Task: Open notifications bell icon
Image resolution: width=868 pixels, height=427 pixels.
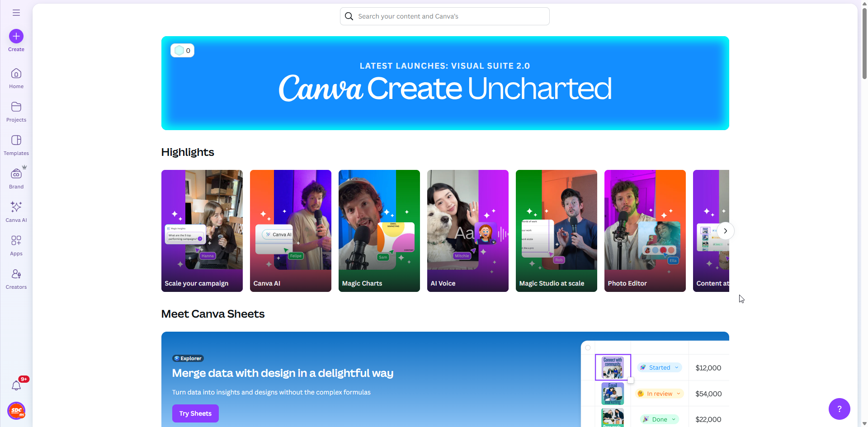Action: pyautogui.click(x=16, y=385)
